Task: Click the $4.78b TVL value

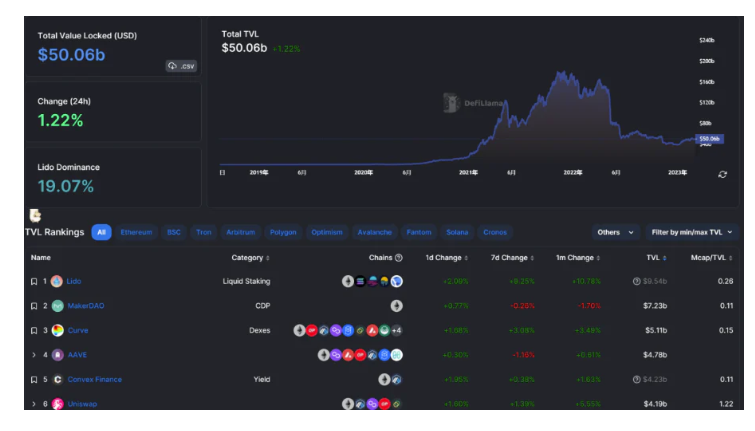Action: (x=655, y=355)
